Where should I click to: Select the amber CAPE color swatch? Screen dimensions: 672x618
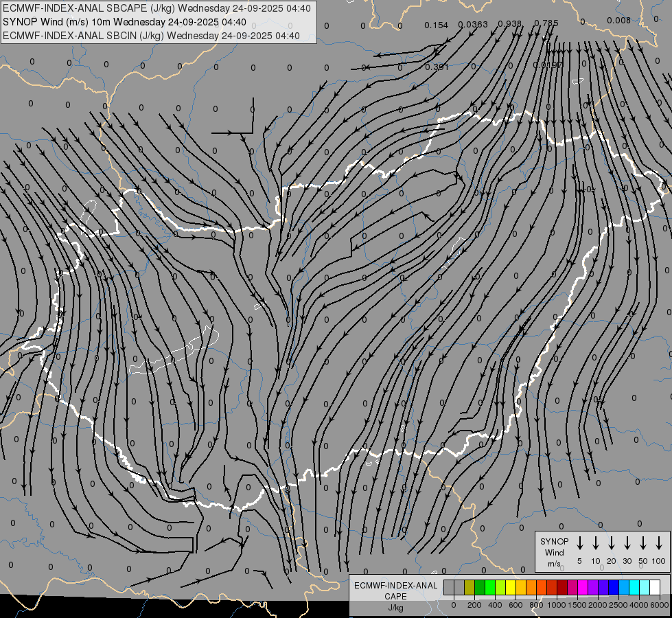[521, 587]
